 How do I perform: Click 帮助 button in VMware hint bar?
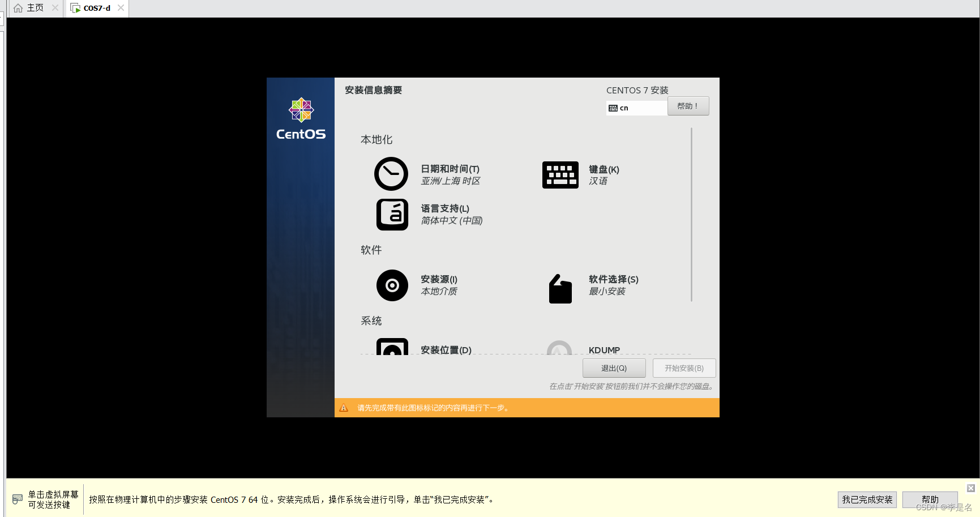pyautogui.click(x=930, y=499)
